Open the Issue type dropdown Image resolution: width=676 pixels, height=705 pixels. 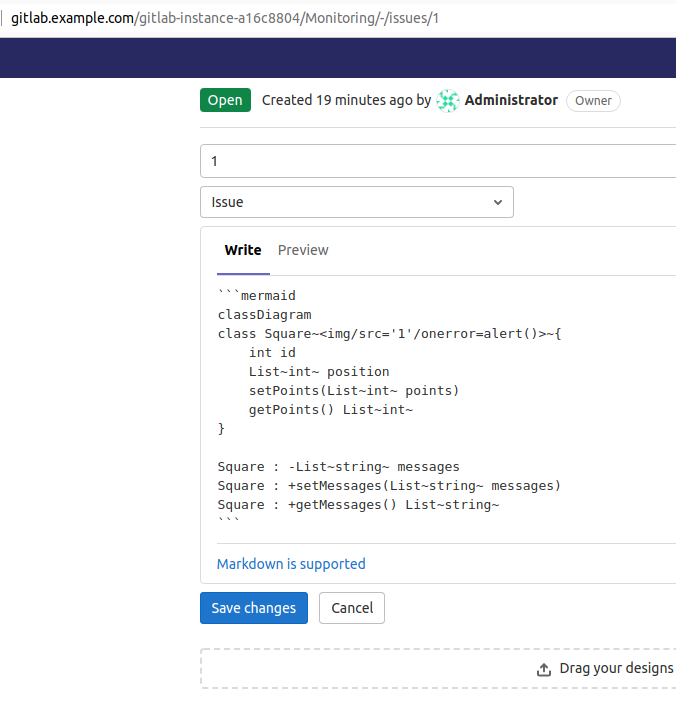coord(356,202)
